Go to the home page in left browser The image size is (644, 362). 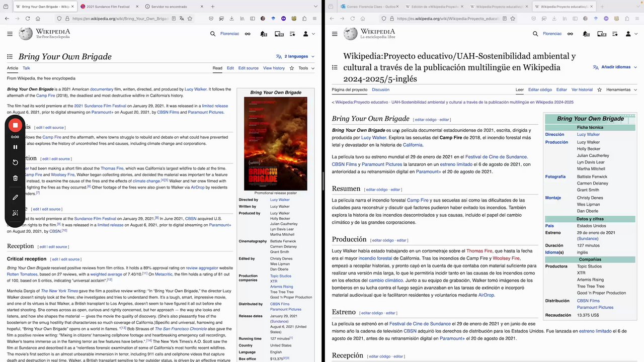(38, 19)
